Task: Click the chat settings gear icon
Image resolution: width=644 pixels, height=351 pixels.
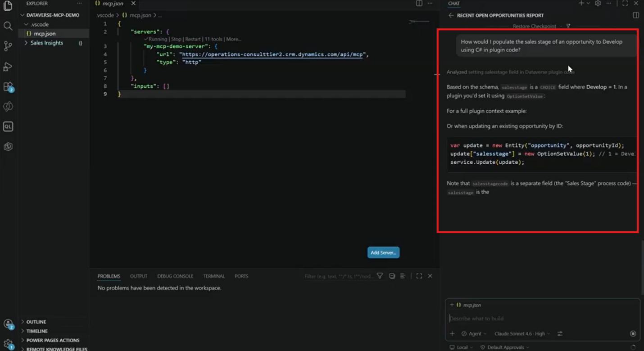Action: (598, 3)
